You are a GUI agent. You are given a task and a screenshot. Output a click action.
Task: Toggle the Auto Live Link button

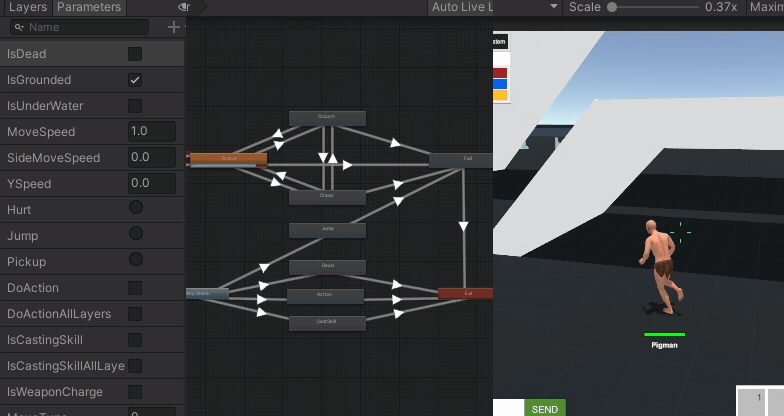(x=460, y=7)
